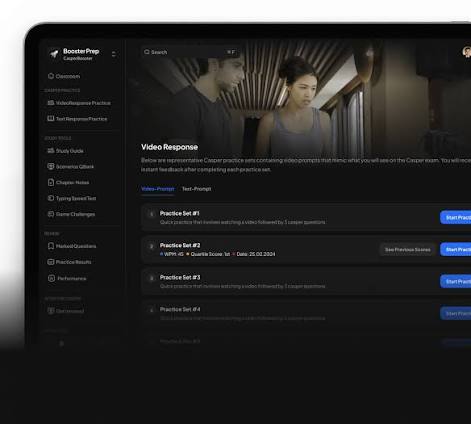See Previous Scores for Practice Set #2
The width and height of the screenshot is (471, 424).
pos(408,250)
